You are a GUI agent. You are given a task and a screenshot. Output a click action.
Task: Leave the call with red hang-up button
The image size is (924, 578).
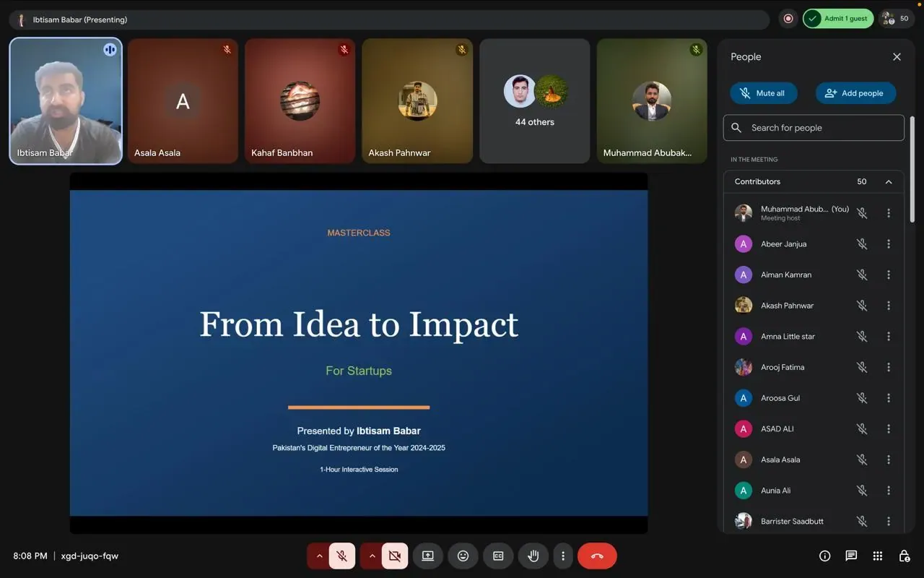point(597,556)
